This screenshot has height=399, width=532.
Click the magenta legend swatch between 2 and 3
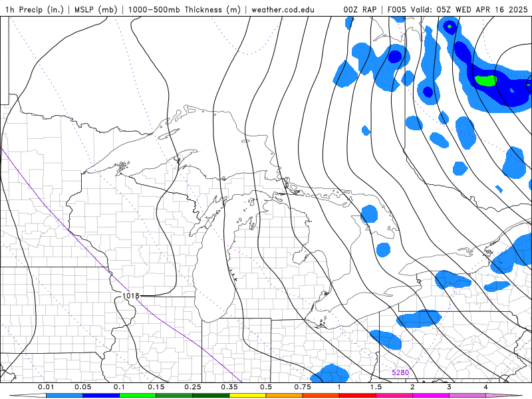pyautogui.click(x=431, y=396)
